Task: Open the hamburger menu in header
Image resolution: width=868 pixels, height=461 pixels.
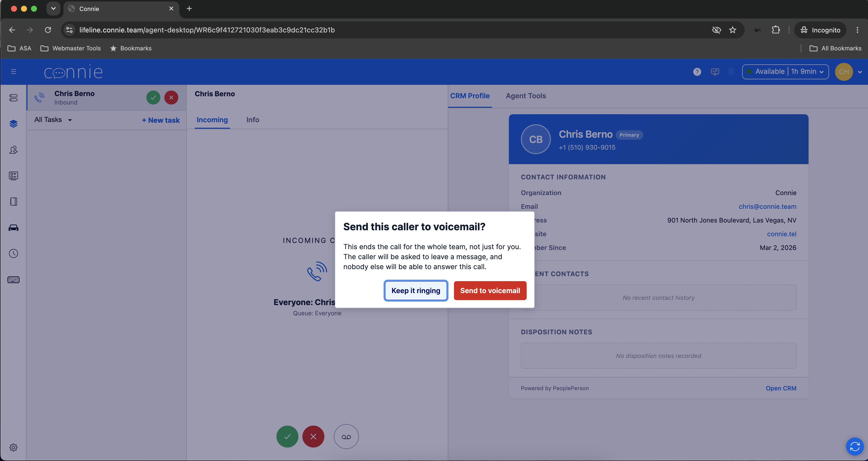Action: (x=13, y=72)
